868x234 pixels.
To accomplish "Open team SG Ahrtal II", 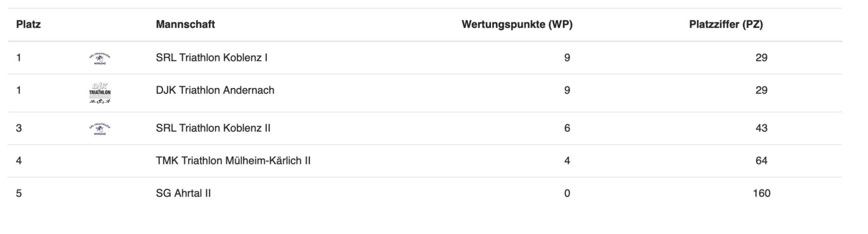I will tap(183, 193).
